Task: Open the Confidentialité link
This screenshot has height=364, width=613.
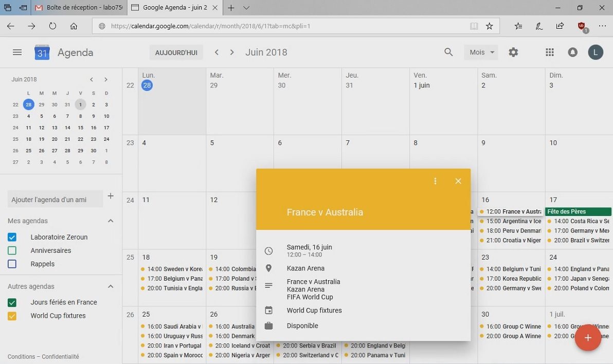Action: click(60, 357)
